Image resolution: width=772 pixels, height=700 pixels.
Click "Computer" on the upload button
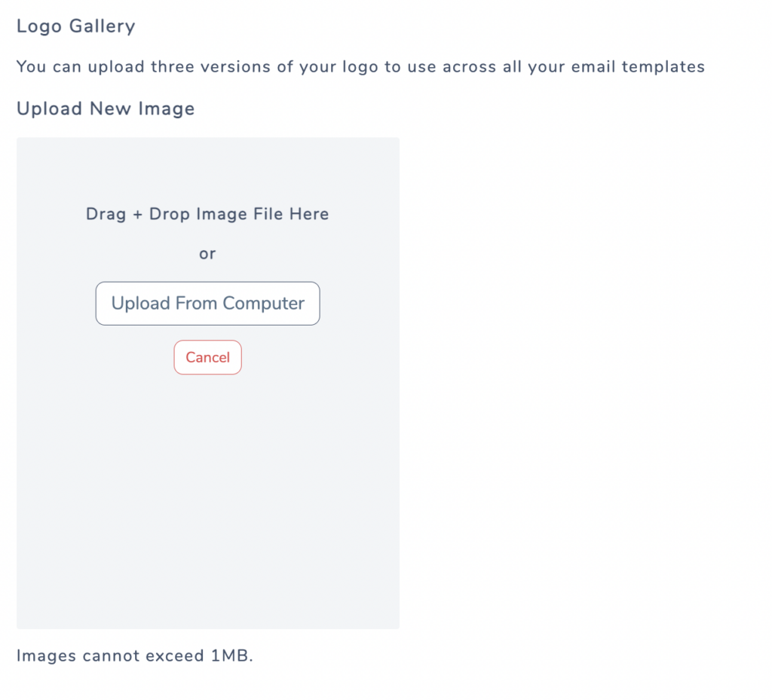coord(264,304)
